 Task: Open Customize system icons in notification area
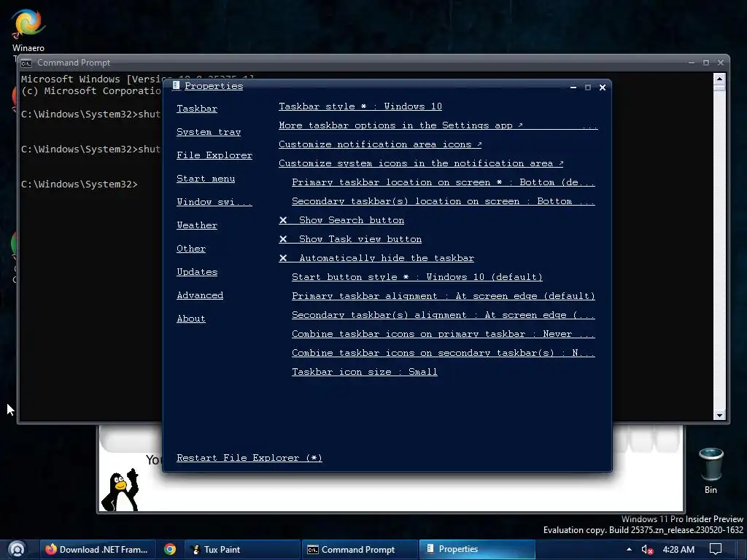tap(421, 164)
